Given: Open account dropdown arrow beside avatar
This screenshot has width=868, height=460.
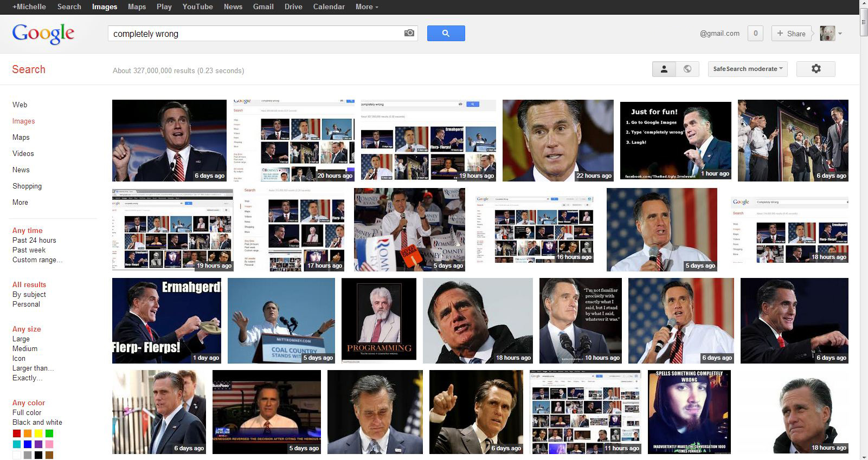Looking at the screenshot, I should coord(840,34).
